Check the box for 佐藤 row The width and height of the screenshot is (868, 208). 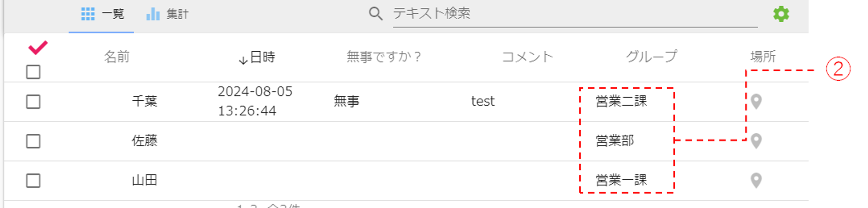coord(33,141)
